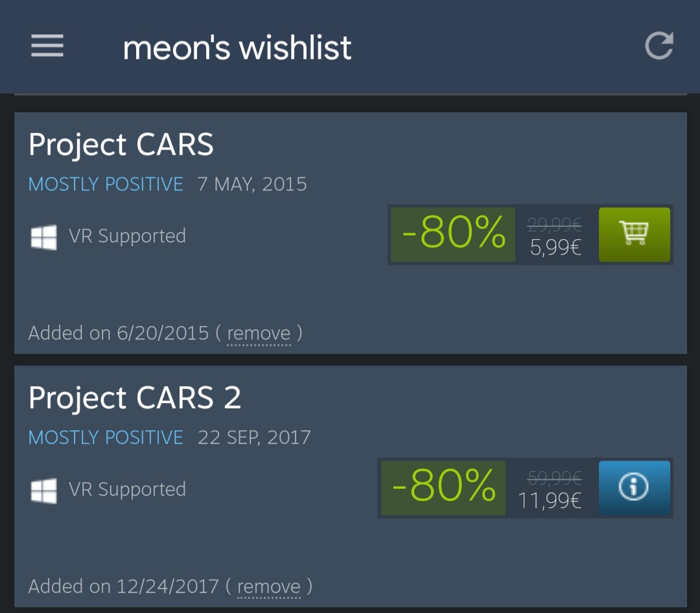Remove Project CARS from wishlist

click(259, 333)
